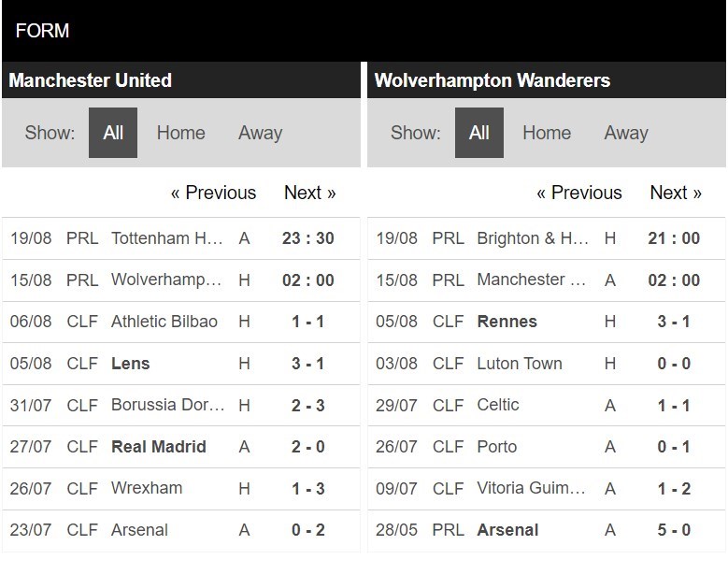The width and height of the screenshot is (728, 574).
Task: Open the Celtic 1-1 match row
Action: click(x=547, y=405)
